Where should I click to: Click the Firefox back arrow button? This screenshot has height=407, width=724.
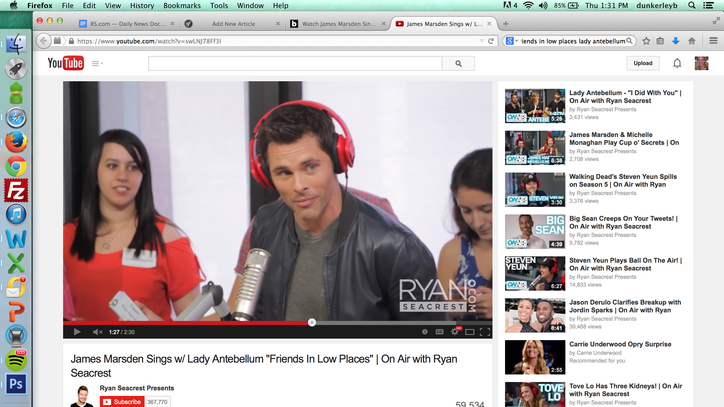tap(43, 41)
